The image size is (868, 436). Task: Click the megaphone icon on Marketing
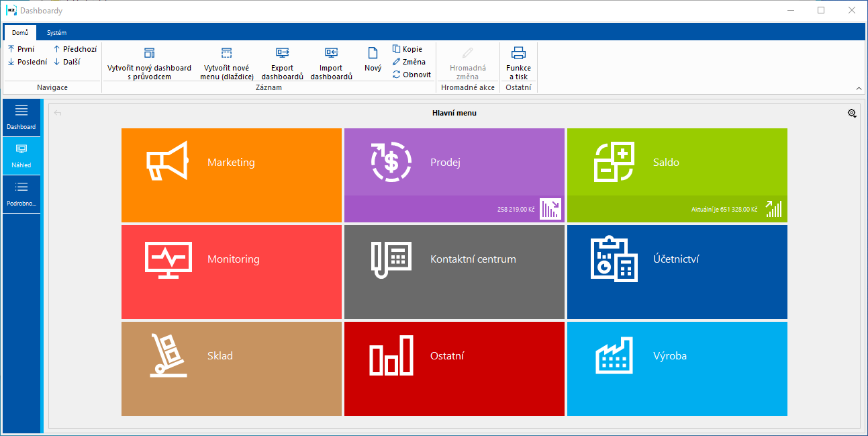[x=167, y=162]
